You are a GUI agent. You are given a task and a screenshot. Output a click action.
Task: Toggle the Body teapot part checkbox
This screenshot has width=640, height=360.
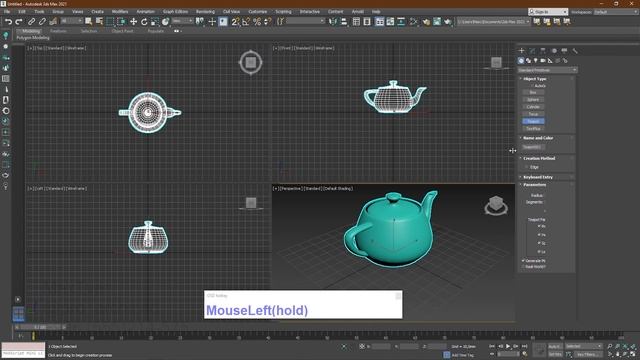tap(539, 226)
